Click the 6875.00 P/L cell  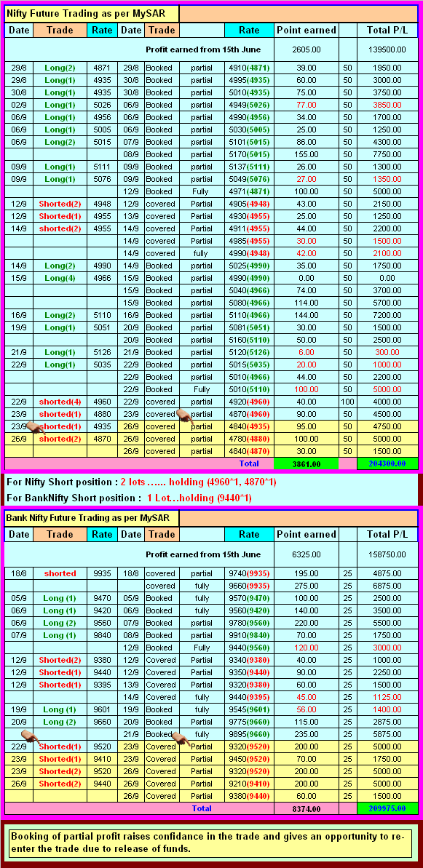click(387, 586)
